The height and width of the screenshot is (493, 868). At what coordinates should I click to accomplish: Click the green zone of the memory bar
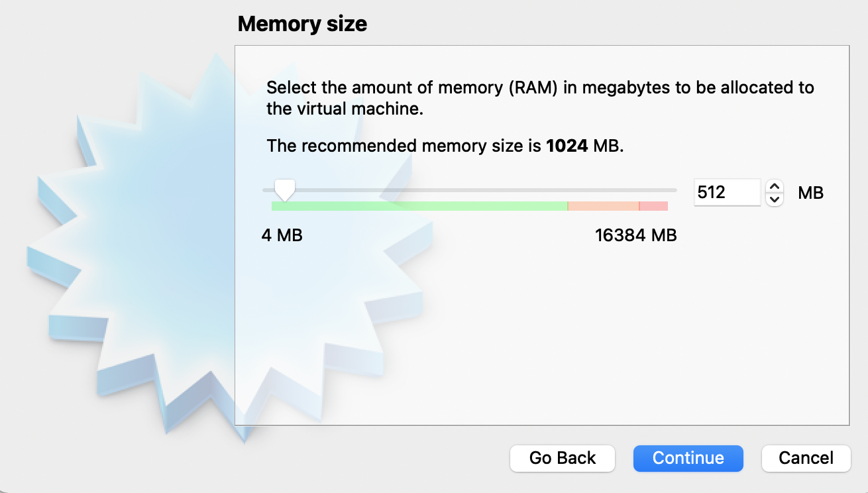tap(419, 206)
